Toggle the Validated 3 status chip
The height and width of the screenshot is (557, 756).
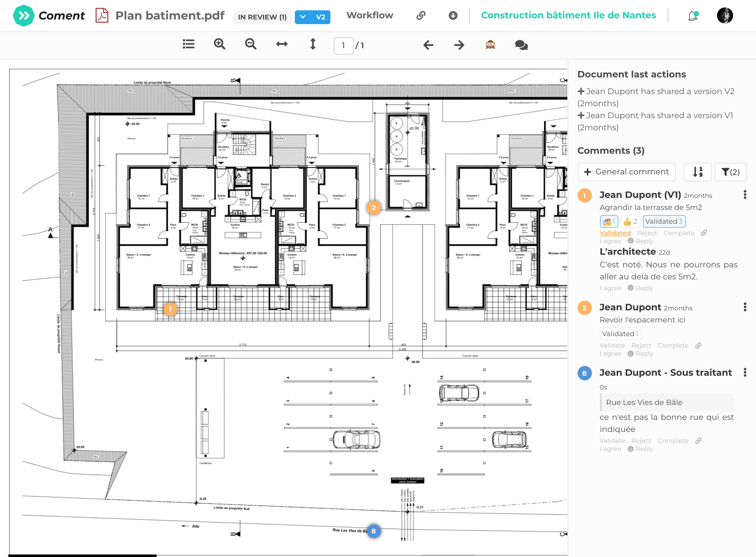pos(664,221)
